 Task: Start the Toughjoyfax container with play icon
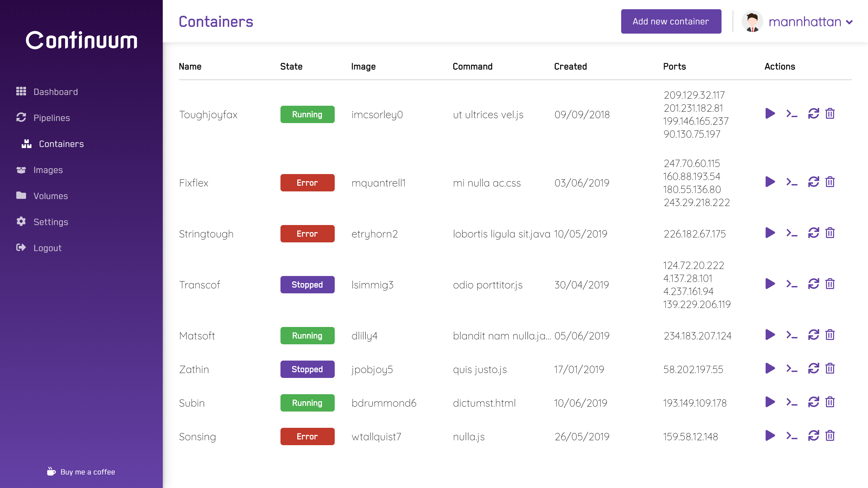770,114
